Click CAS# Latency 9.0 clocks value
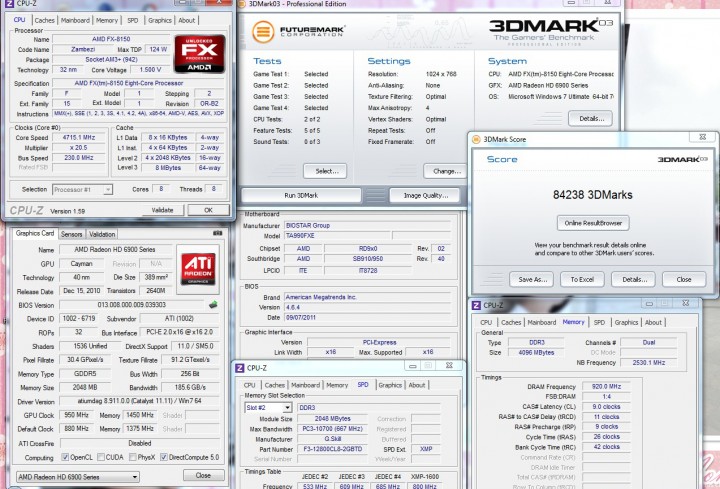The width and height of the screenshot is (720, 489). coord(606,407)
